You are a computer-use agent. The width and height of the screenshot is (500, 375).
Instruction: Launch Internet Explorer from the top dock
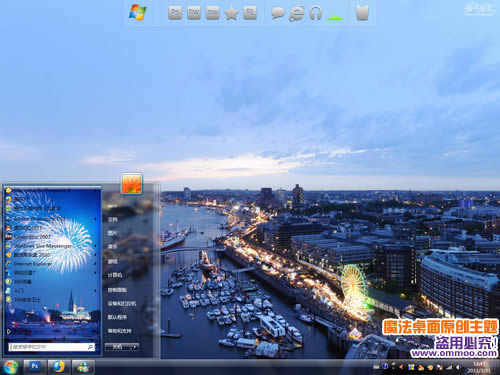296,14
